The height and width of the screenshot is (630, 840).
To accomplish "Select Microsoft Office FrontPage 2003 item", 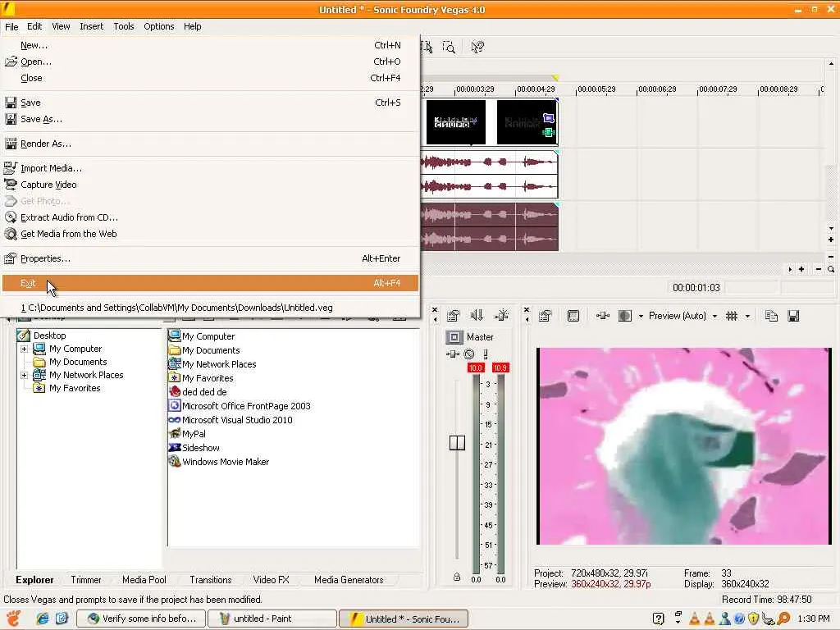I will 246,406.
